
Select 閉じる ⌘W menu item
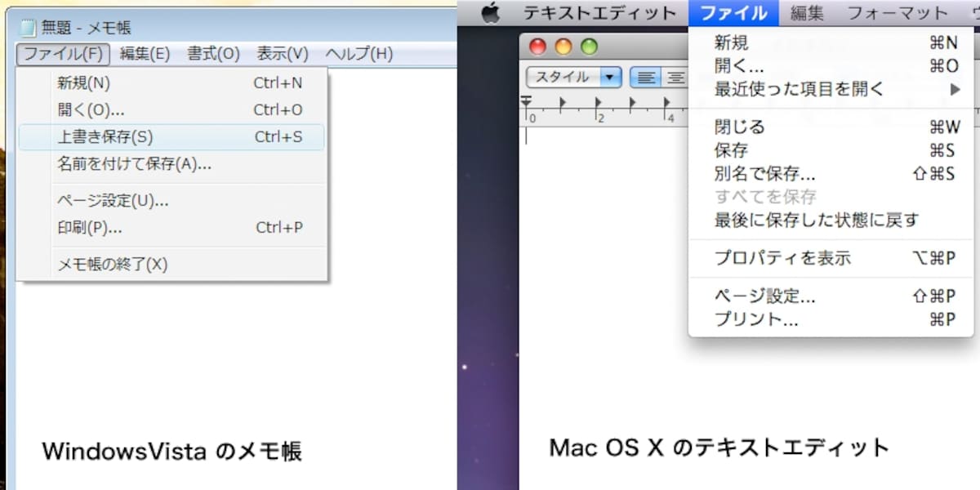point(831,127)
